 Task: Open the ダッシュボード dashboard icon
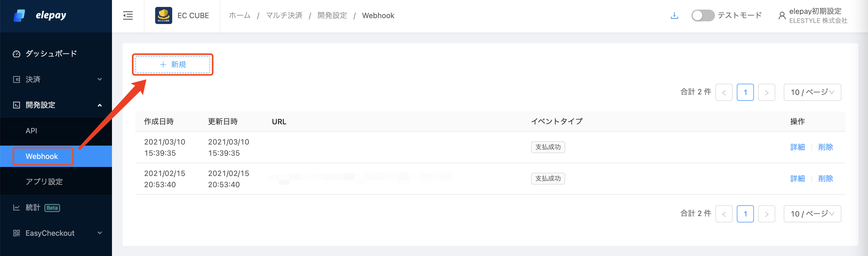pos(17,54)
